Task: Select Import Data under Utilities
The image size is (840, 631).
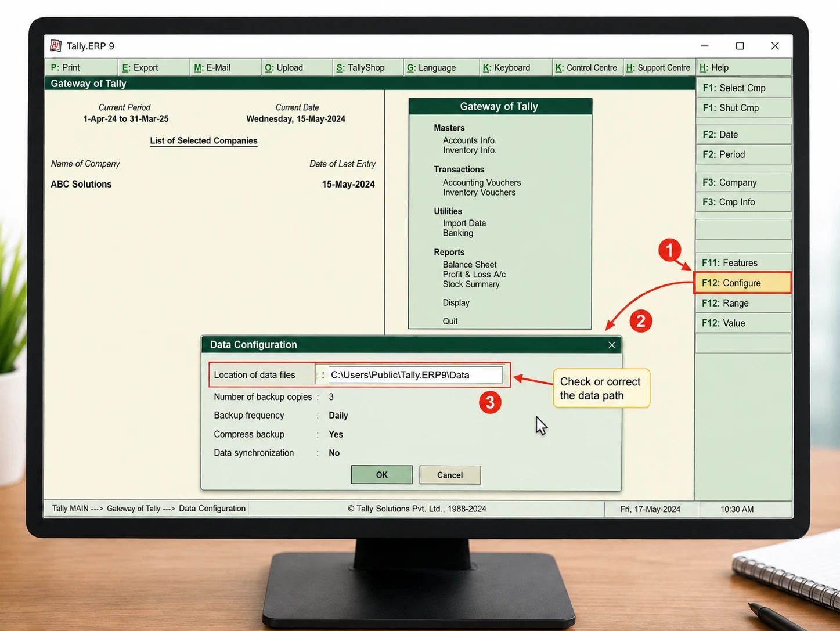Action: 464,223
